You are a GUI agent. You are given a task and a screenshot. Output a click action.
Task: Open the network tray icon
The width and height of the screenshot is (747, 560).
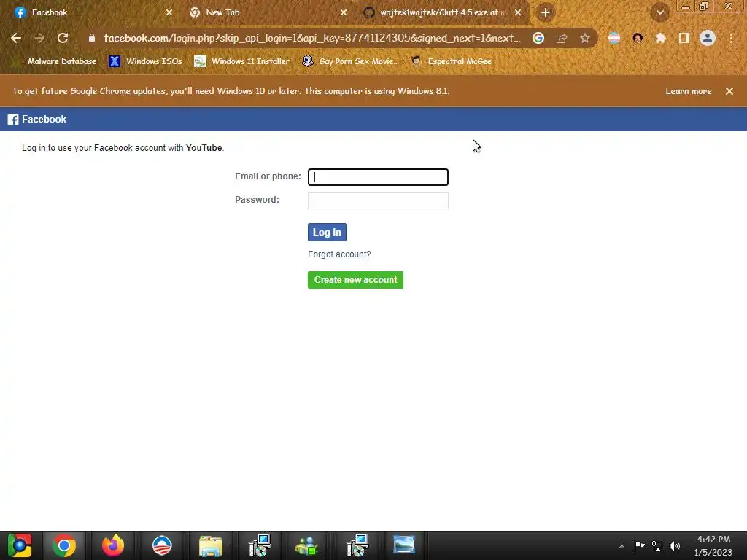coord(657,545)
